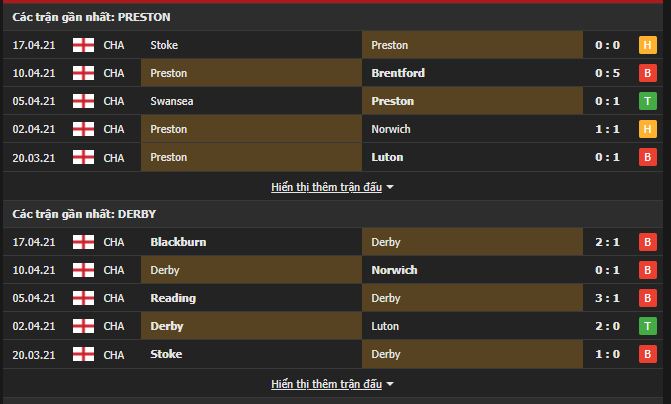Click the red B badge for Preston–Brentford 0:5
The width and height of the screenshot is (671, 404).
(647, 73)
